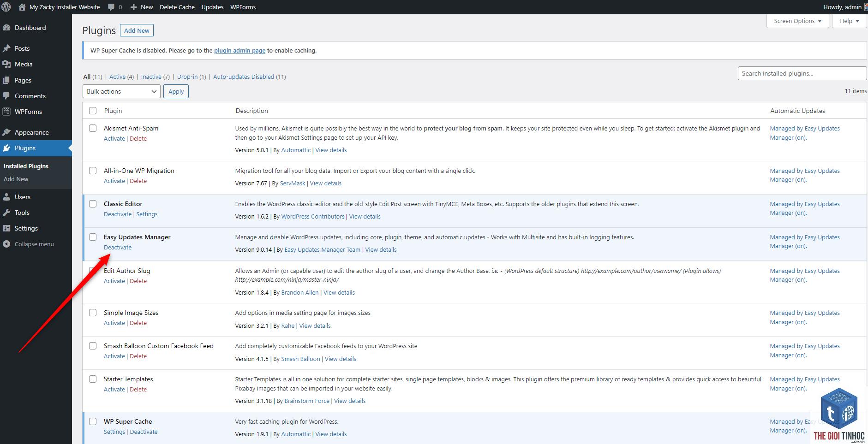This screenshot has width=868, height=444.
Task: Open Classic Editor Settings link
Action: [x=147, y=214]
